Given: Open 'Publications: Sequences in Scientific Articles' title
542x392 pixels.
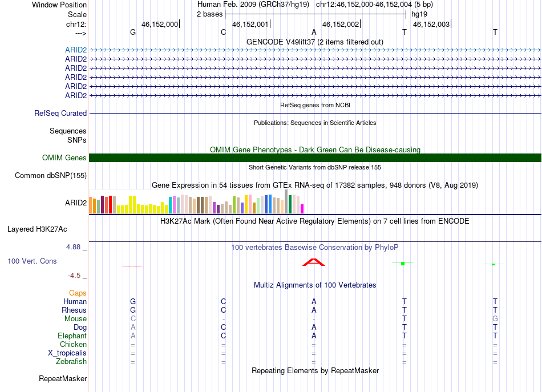Looking at the screenshot, I should click(x=315, y=123).
